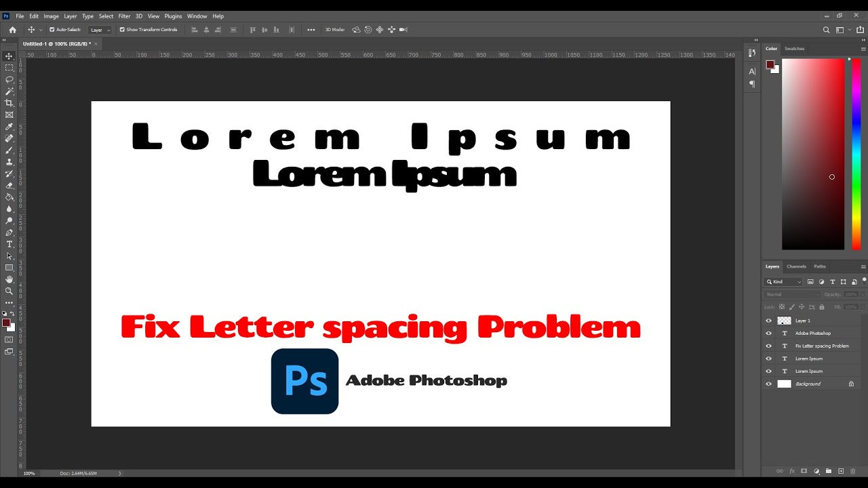Viewport: 868px width, 488px height.
Task: Select the Hand tool
Action: tap(9, 279)
